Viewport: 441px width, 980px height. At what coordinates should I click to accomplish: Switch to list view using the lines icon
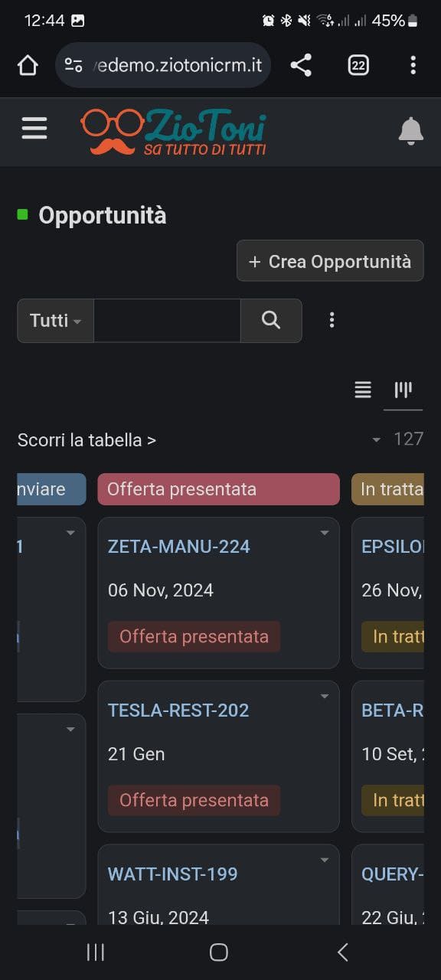coord(362,390)
